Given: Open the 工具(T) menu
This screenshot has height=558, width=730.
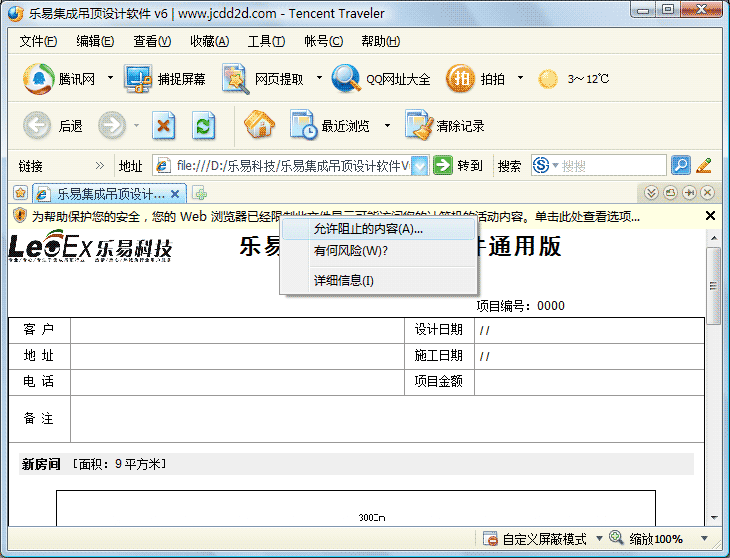Looking at the screenshot, I should (x=266, y=41).
